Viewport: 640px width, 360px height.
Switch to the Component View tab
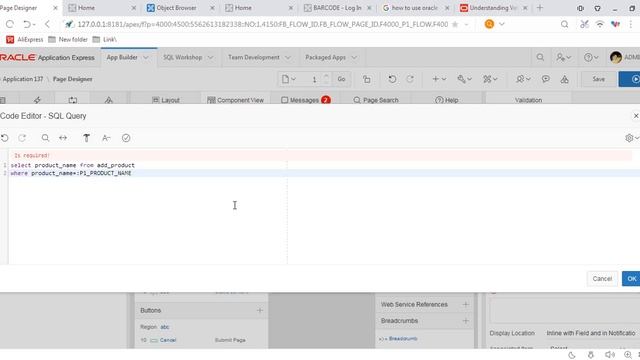point(236,100)
